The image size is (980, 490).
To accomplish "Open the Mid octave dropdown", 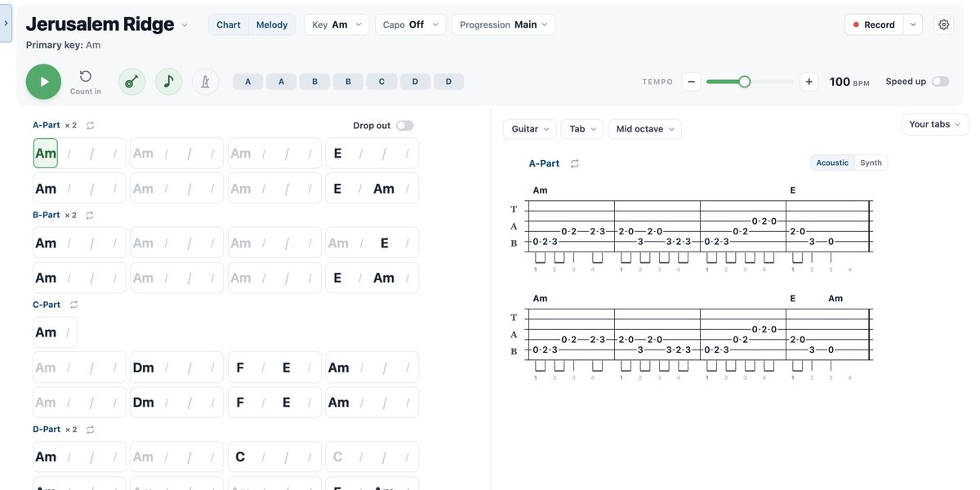I will [644, 129].
